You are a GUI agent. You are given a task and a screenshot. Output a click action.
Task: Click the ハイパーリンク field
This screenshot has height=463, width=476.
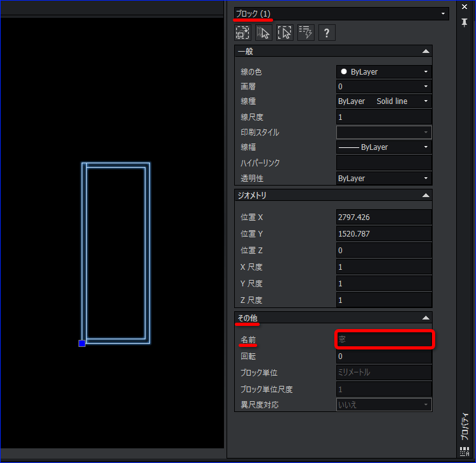[x=383, y=163]
